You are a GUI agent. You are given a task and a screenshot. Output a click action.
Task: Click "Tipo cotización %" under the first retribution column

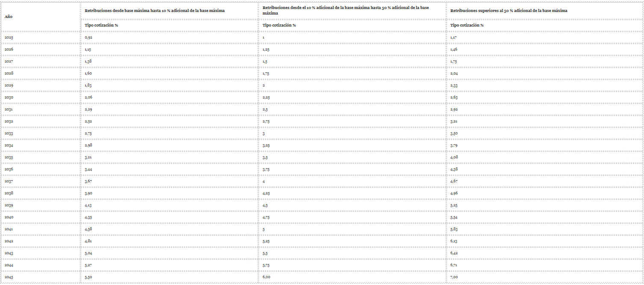pyautogui.click(x=101, y=25)
